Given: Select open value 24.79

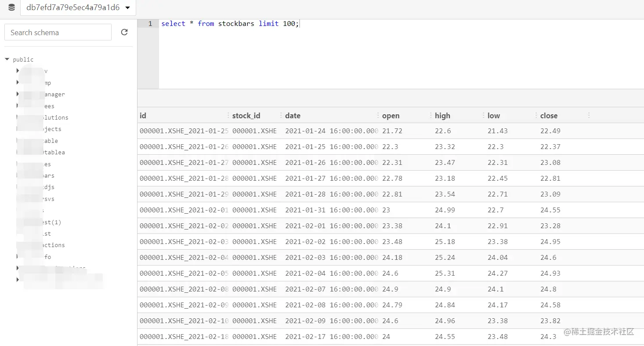Looking at the screenshot, I should coord(392,305).
